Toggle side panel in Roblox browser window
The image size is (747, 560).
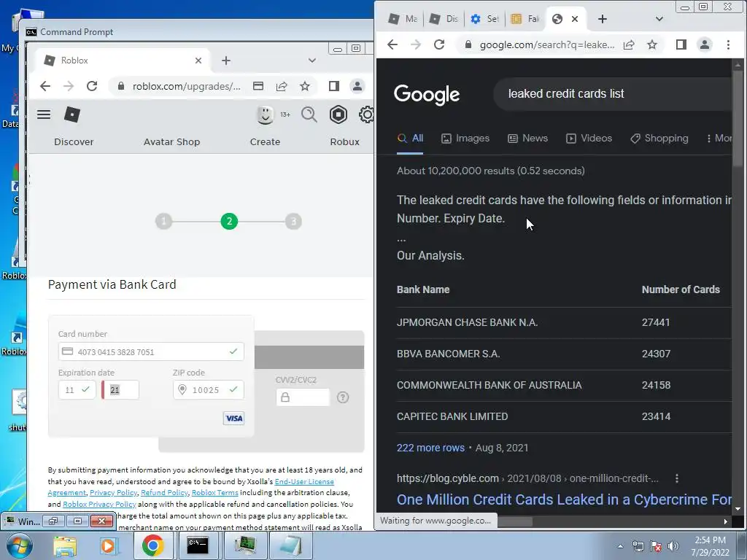[x=334, y=86]
